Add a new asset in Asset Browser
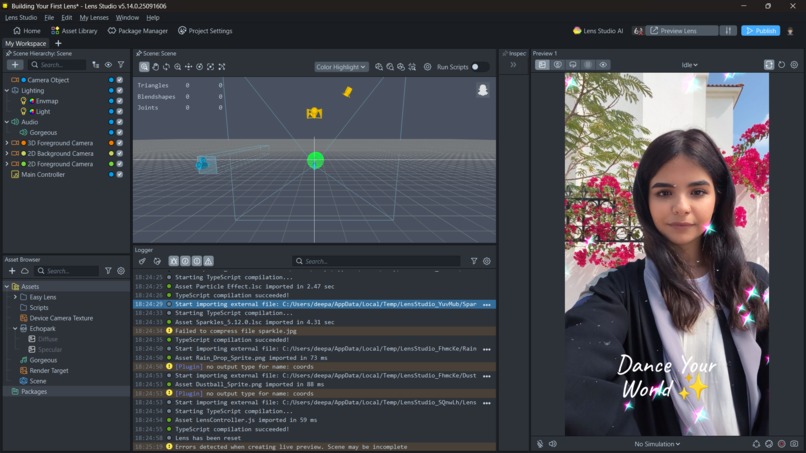Viewport: 806px width, 453px height. (x=12, y=271)
